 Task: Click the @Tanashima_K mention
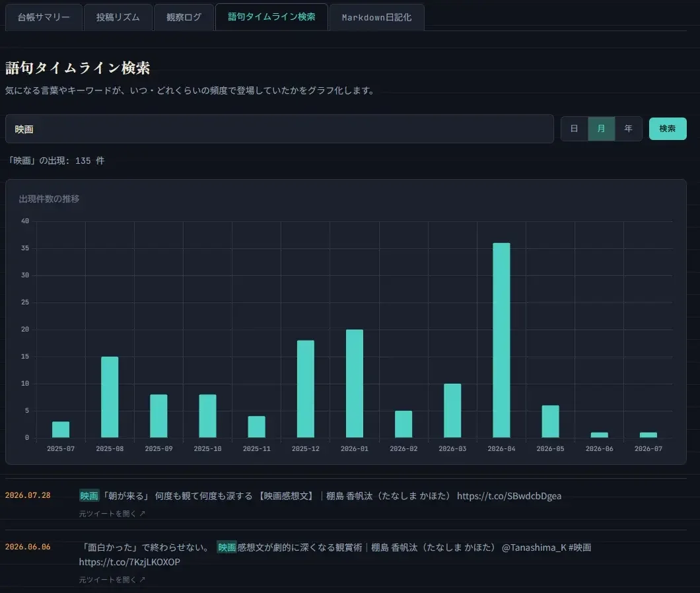pyautogui.click(x=534, y=547)
